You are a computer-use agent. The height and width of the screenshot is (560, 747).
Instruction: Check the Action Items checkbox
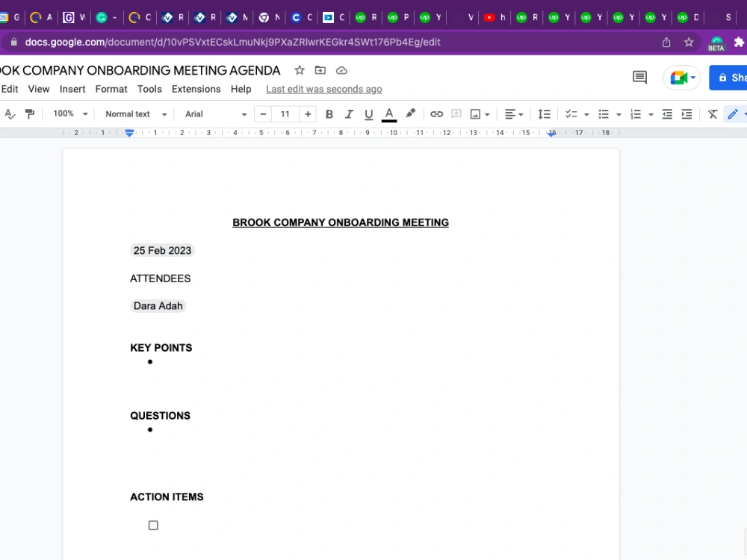(153, 525)
